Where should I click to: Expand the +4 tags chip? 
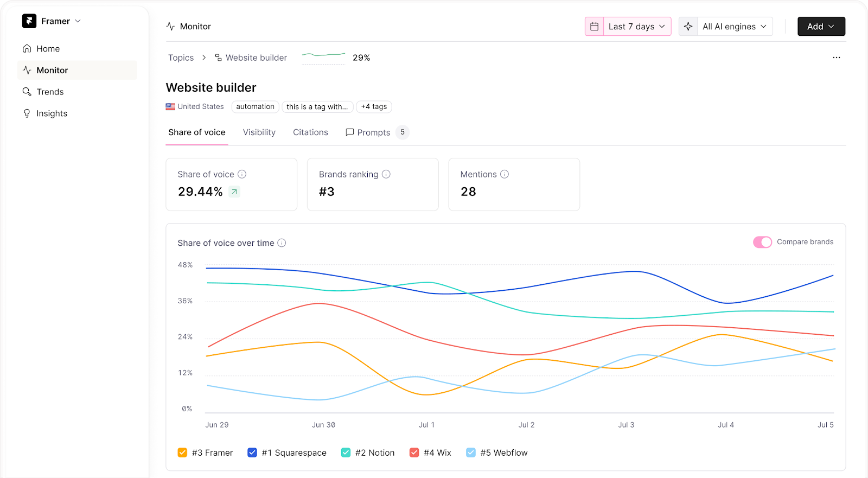[374, 107]
